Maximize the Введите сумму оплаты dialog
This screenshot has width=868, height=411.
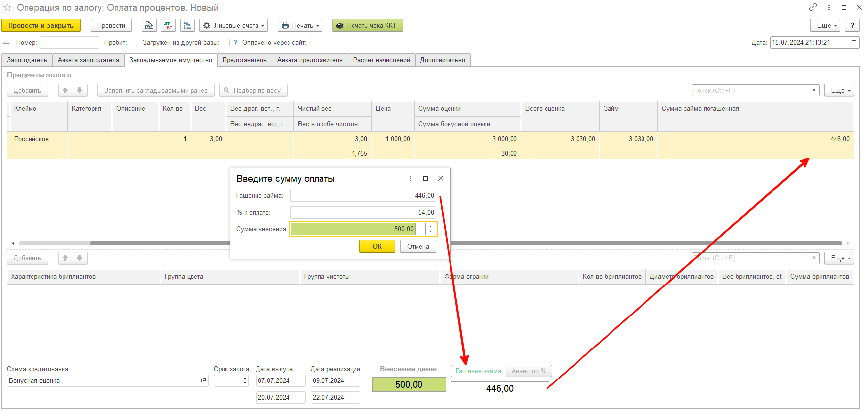pyautogui.click(x=425, y=178)
